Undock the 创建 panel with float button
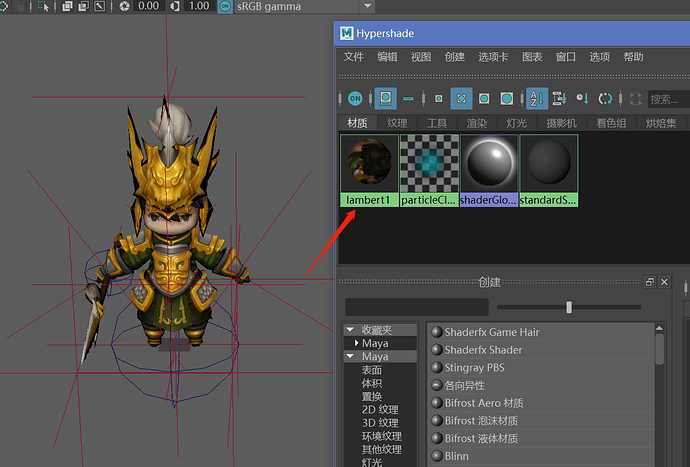Image resolution: width=690 pixels, height=467 pixels. (650, 282)
